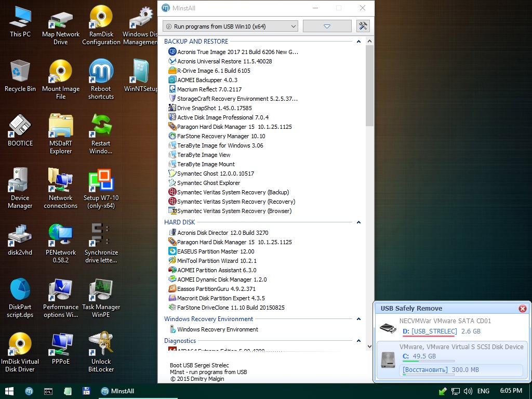Launch Eassos PartitionGuru 4.9.2.371
Image resolution: width=532 pixels, height=399 pixels.
[212, 289]
